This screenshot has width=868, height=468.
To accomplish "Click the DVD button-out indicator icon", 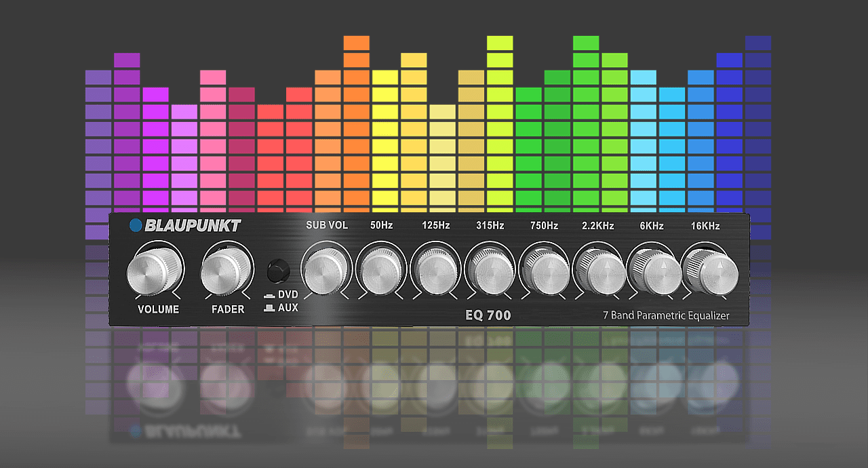I will tap(269, 296).
